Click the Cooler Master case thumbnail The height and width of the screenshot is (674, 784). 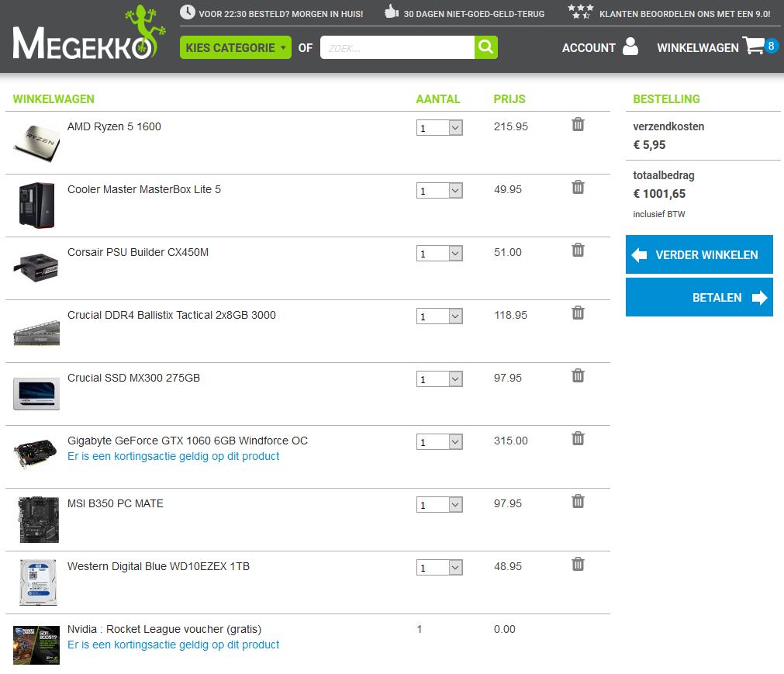pyautogui.click(x=36, y=206)
